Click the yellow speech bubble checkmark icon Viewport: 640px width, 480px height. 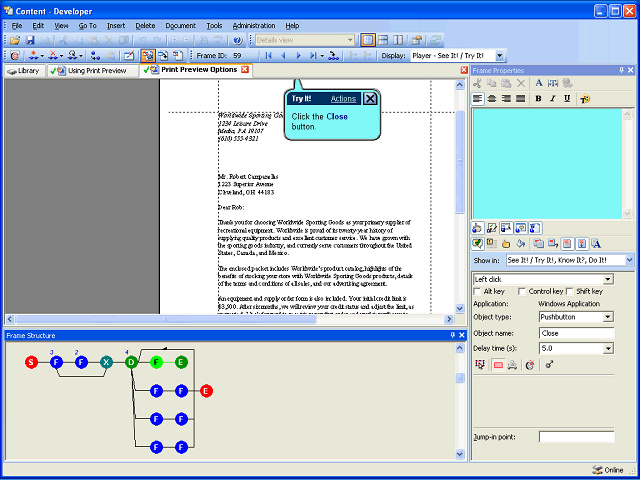pos(478,244)
